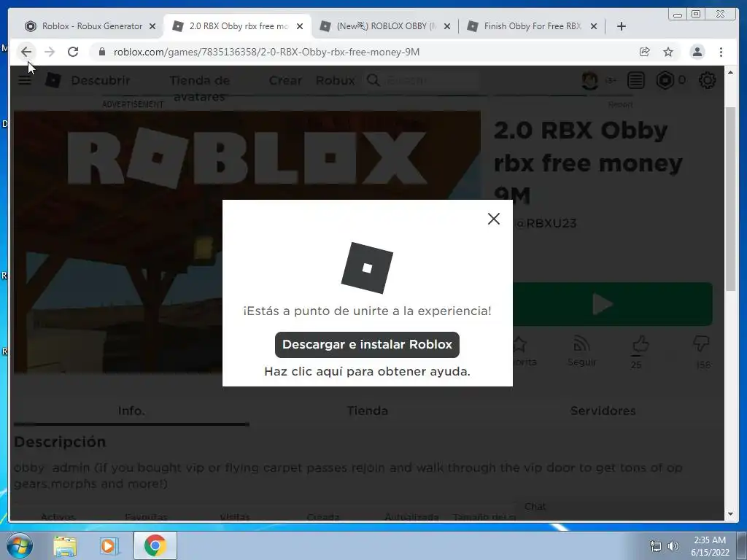Click the search magnifier icon
747x560 pixels.
pos(373,80)
